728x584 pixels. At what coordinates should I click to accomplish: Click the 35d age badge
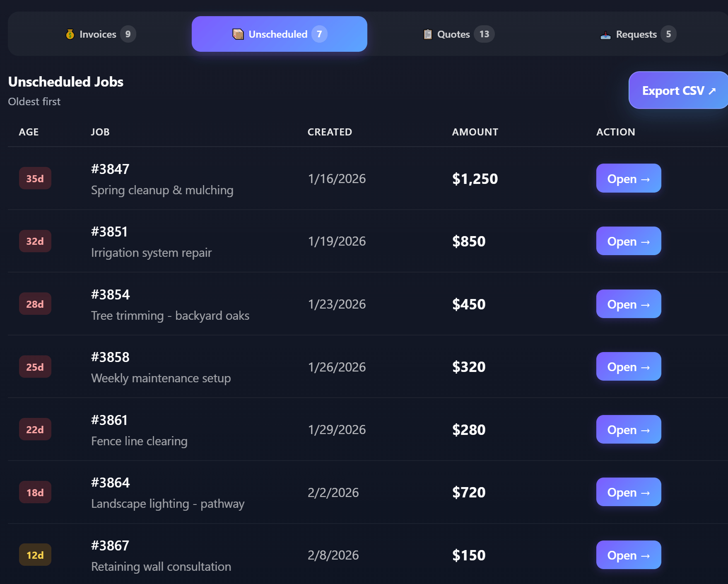tap(35, 179)
